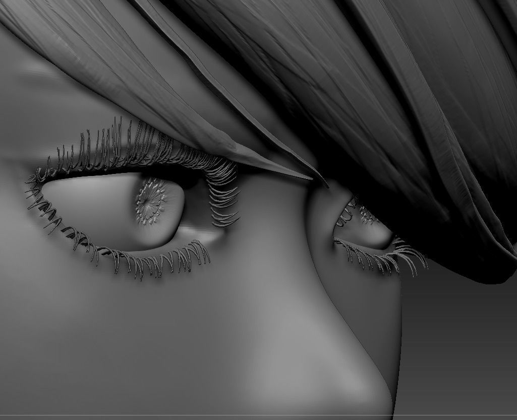Click the iris of the near eye
Image resolution: width=517 pixels, height=420 pixels.
pyautogui.click(x=151, y=201)
